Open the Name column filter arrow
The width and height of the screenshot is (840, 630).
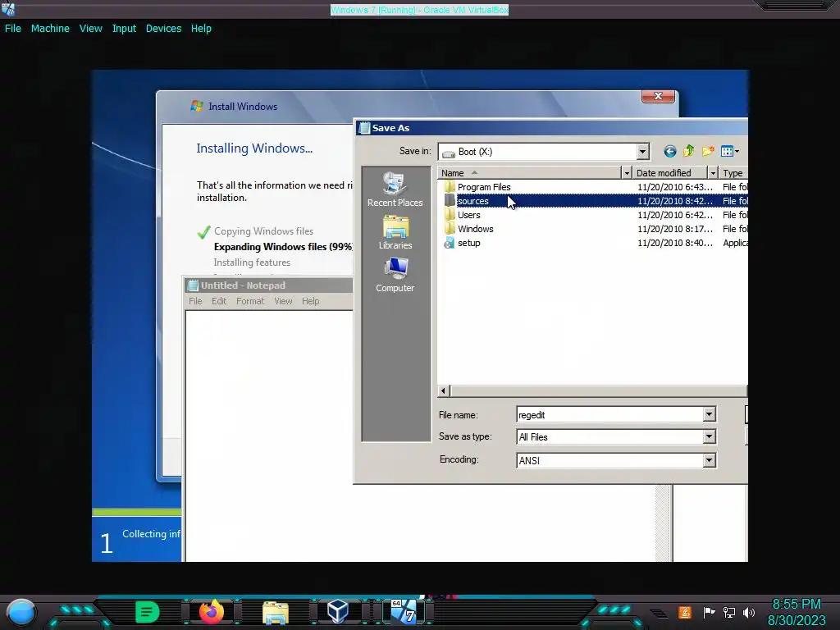(x=626, y=173)
